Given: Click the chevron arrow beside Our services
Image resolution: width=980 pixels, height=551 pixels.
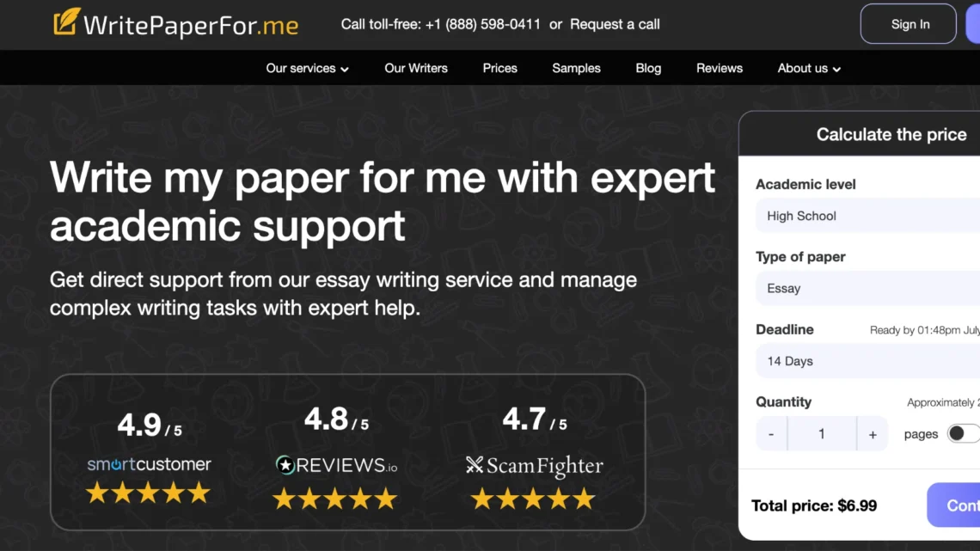Looking at the screenshot, I should [345, 70].
